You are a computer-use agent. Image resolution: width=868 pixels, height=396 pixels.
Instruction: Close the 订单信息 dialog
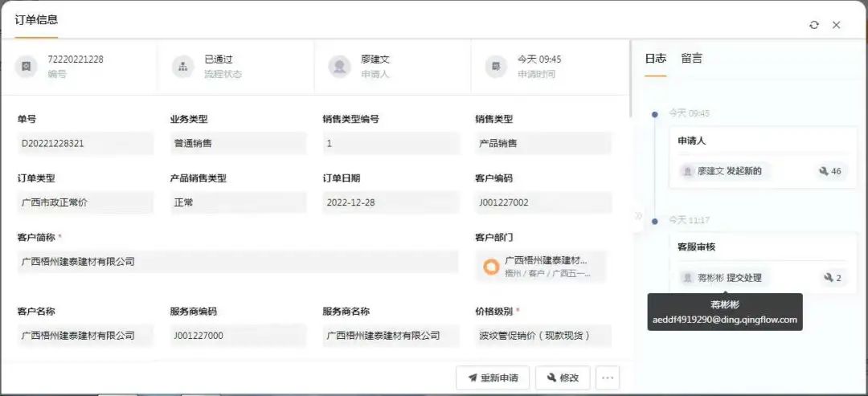click(x=837, y=25)
